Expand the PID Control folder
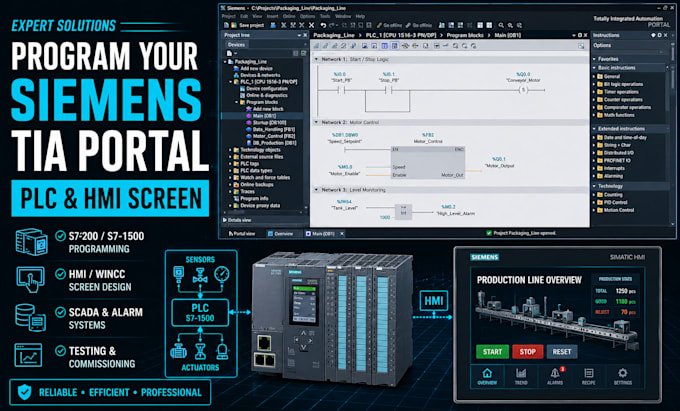The image size is (680, 411). click(x=595, y=202)
